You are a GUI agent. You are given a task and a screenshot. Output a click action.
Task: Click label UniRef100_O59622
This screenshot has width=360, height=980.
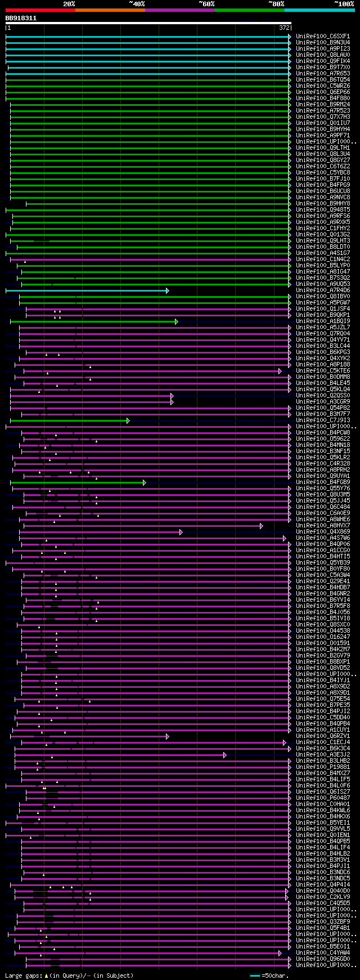(x=323, y=439)
